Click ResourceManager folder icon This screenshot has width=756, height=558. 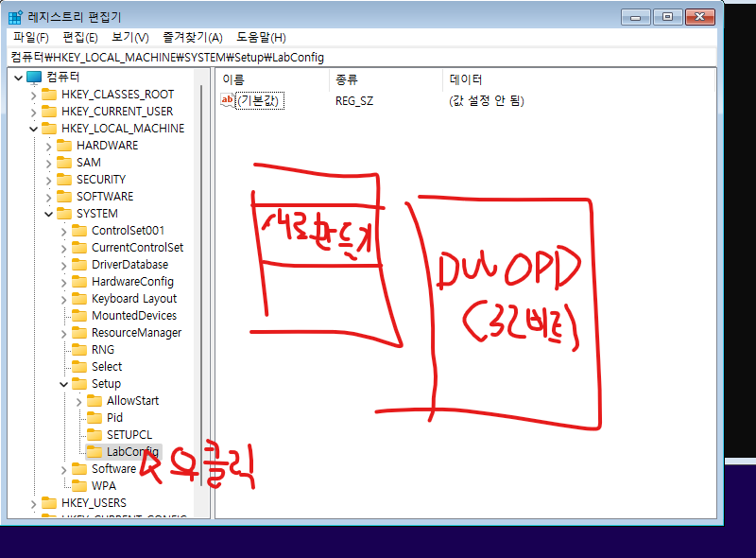tap(79, 332)
